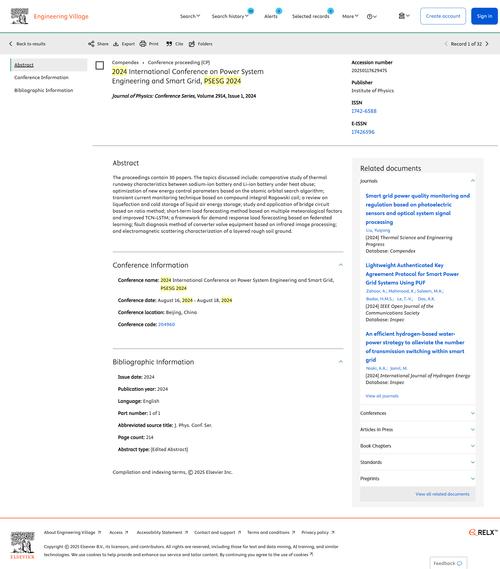This screenshot has height=569, width=500.
Task: Collapse the Conference Information section
Action: [340, 265]
